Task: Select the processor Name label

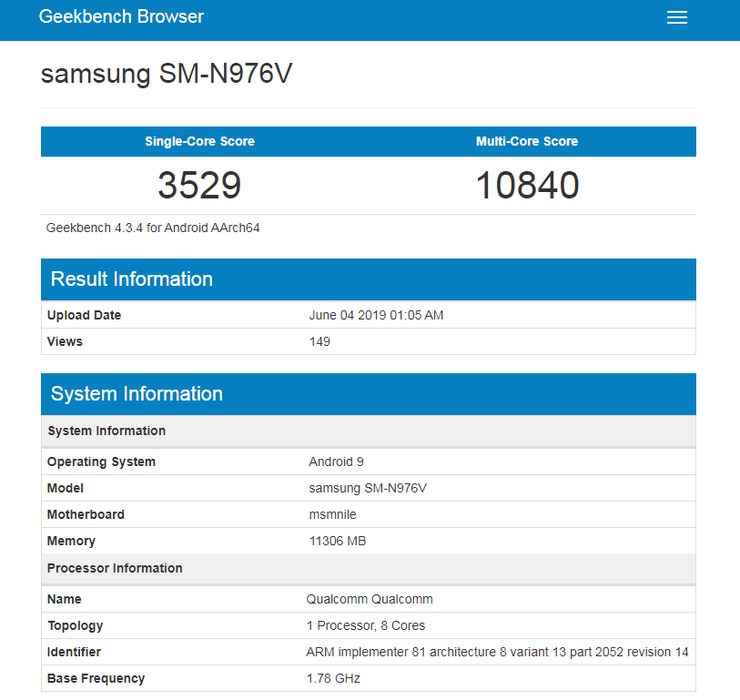Action: [x=65, y=599]
